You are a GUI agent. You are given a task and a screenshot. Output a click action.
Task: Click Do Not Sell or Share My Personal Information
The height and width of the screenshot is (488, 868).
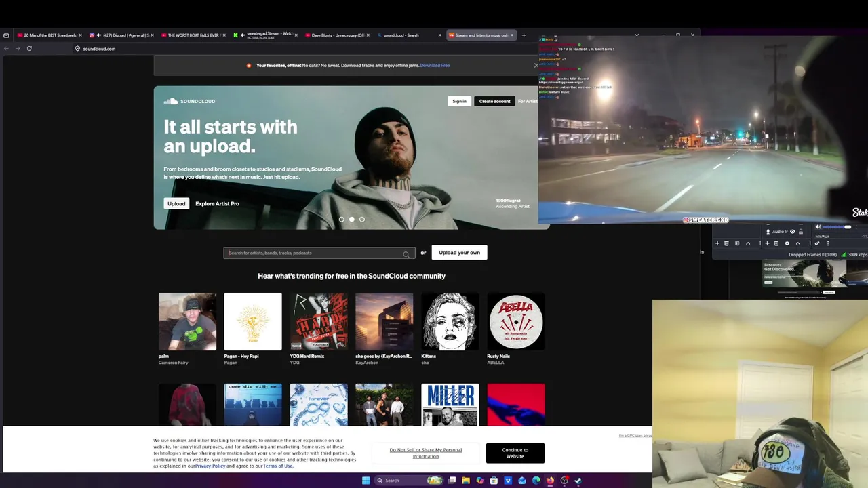[425, 453]
